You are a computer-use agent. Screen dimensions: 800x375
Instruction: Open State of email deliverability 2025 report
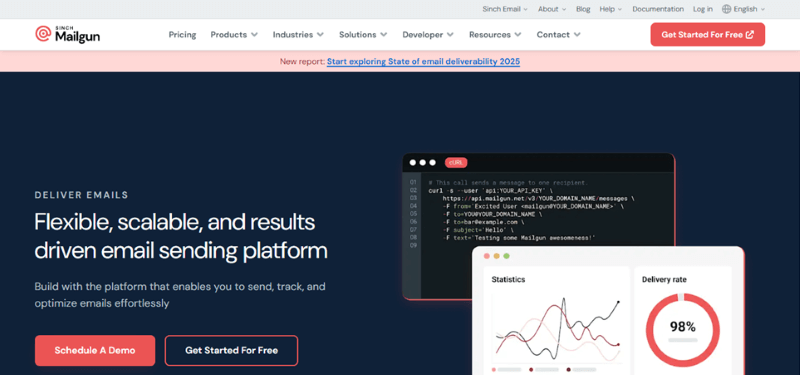coord(423,62)
